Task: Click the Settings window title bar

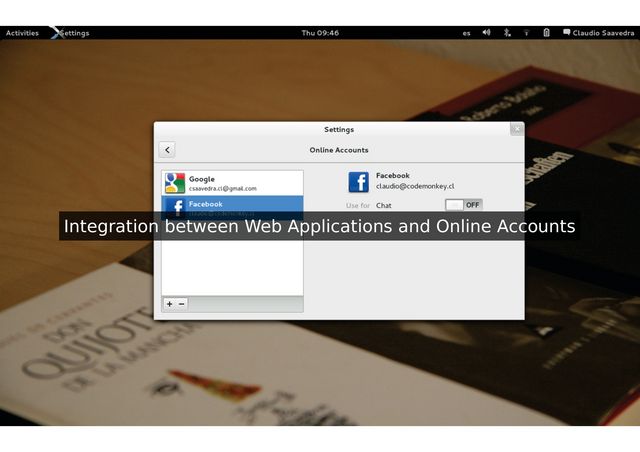Action: click(338, 129)
